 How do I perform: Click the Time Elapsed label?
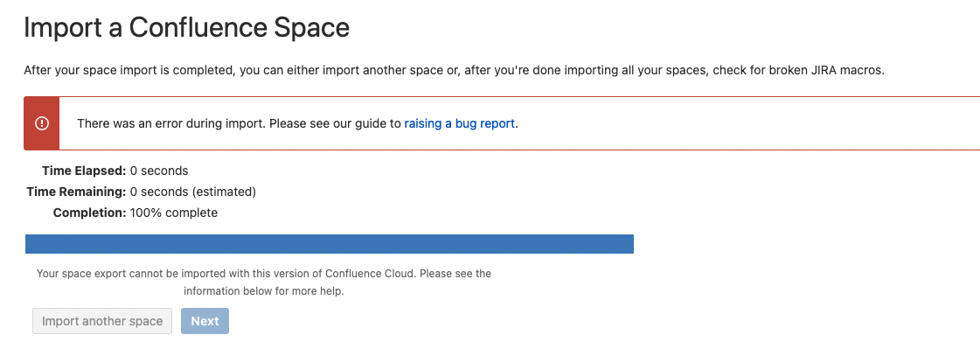coord(84,170)
